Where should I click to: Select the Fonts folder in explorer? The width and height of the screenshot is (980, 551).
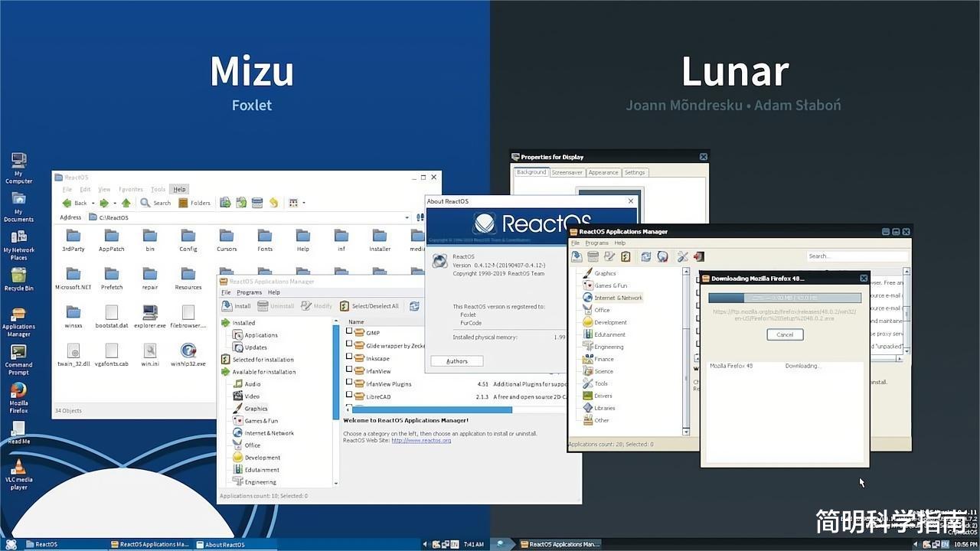coord(265,240)
